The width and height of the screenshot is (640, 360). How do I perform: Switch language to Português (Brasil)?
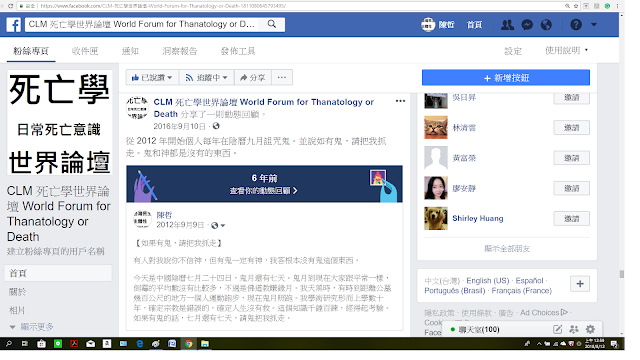(x=455, y=291)
